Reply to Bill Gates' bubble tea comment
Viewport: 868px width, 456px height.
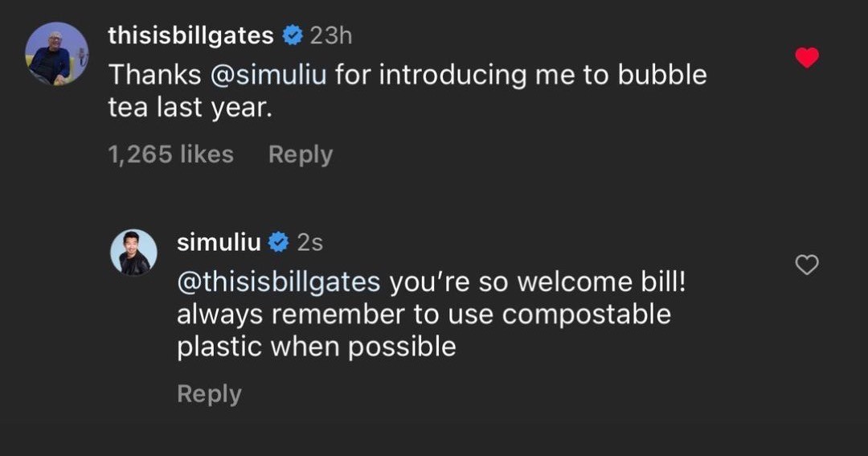[300, 154]
